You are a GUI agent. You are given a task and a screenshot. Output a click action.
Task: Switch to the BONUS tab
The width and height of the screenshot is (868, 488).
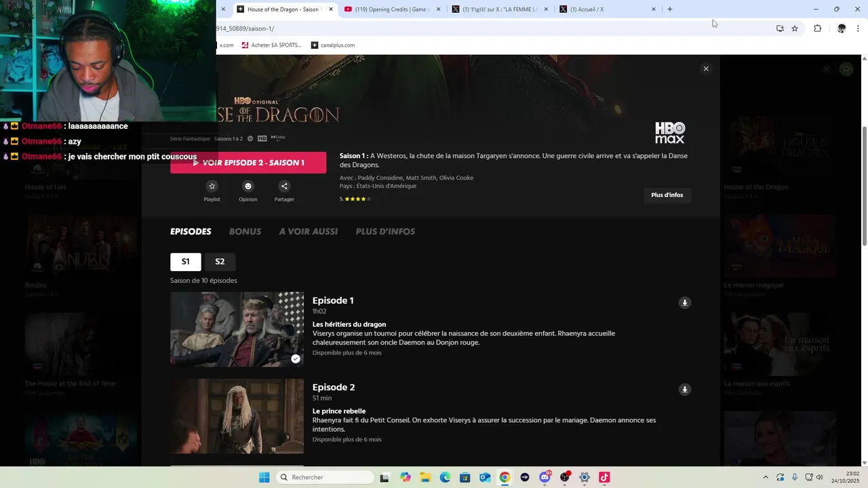(245, 232)
